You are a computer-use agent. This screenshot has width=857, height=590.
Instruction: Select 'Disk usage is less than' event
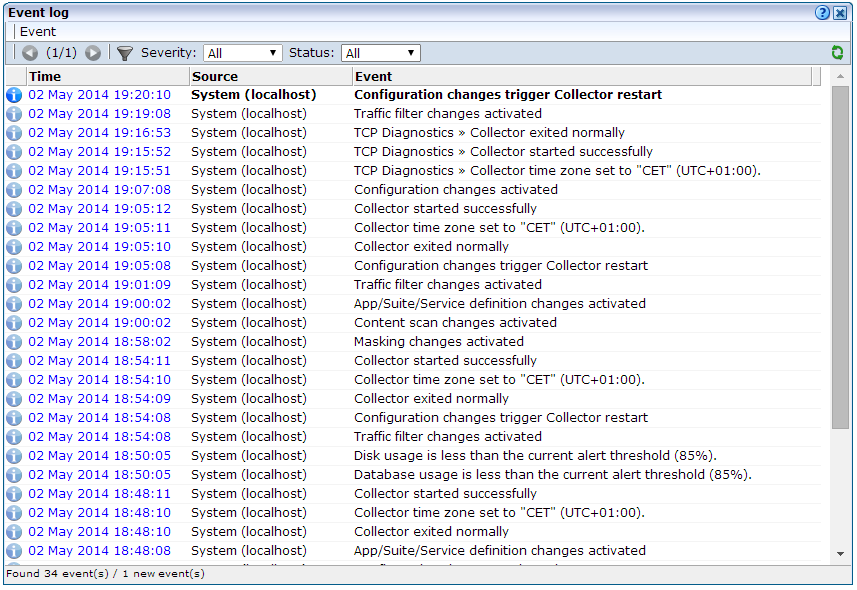(535, 455)
